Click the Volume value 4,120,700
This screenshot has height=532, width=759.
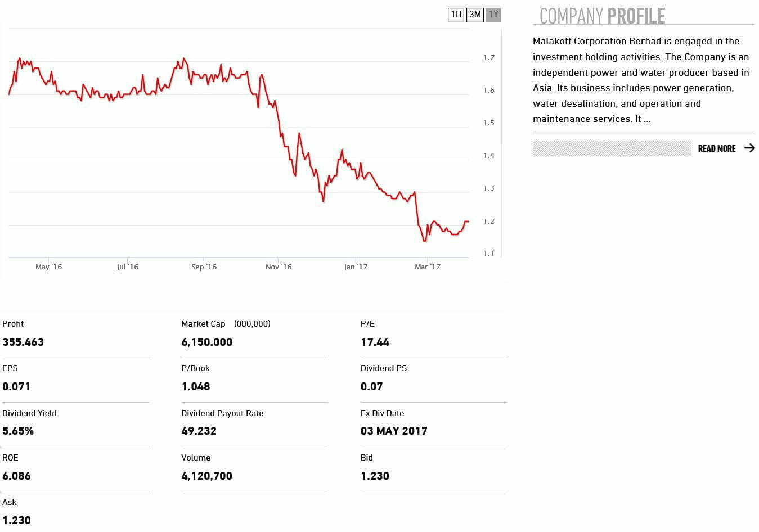point(206,476)
